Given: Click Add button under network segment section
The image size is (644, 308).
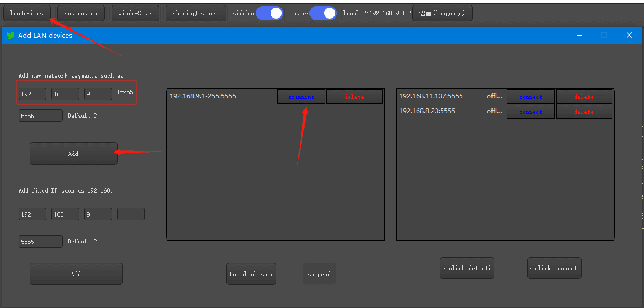Looking at the screenshot, I should coord(73,154).
